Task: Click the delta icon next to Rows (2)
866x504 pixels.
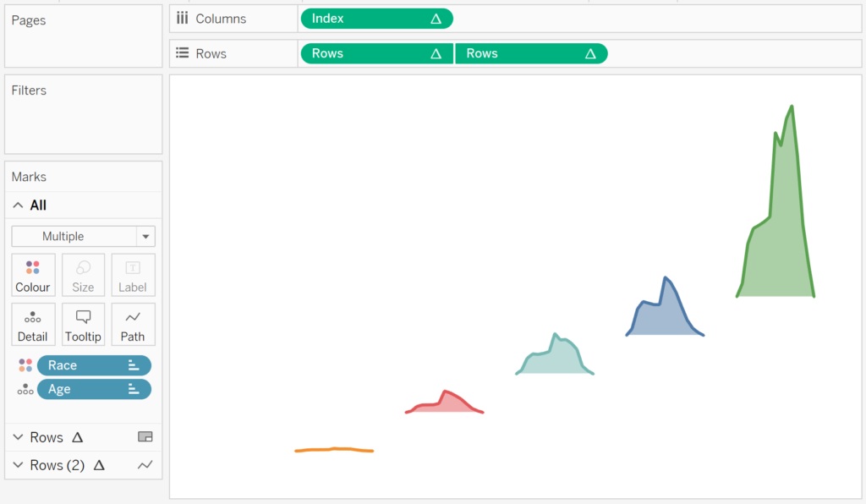Action: pyautogui.click(x=99, y=465)
